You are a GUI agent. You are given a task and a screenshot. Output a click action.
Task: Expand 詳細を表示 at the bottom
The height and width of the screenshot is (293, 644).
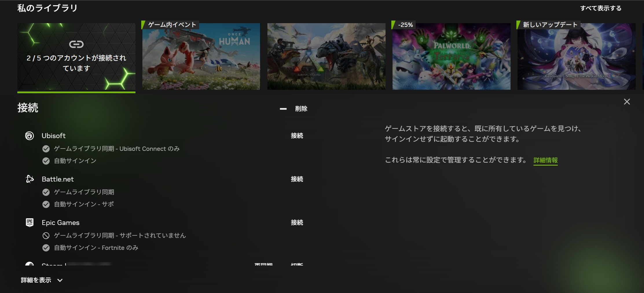point(36,280)
